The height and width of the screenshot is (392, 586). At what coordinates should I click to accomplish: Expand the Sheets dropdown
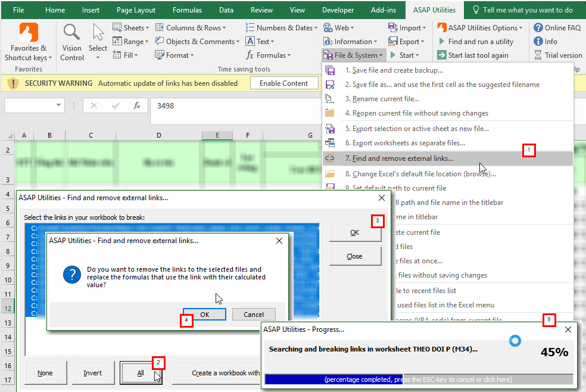[131, 27]
